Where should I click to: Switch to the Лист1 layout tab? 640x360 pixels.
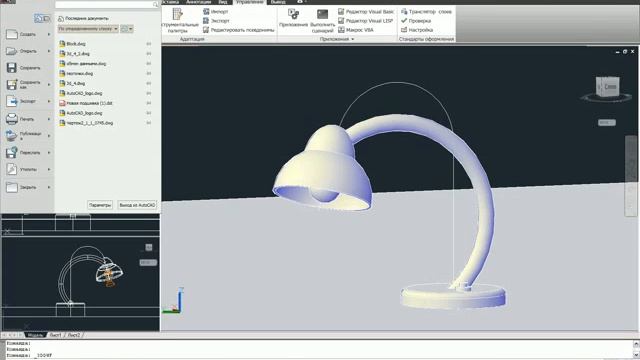56,335
